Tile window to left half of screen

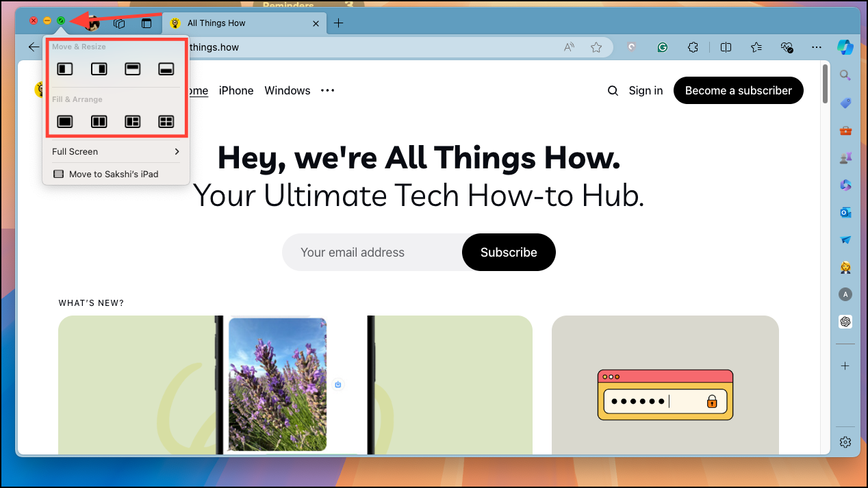click(65, 68)
